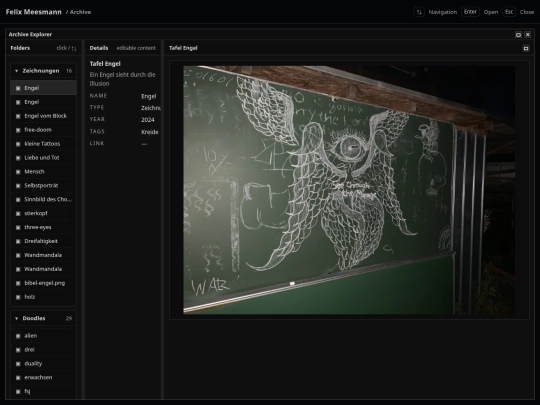The height and width of the screenshot is (405, 540).
Task: Select Dreifaltigkeit entry
Action: 43,241
